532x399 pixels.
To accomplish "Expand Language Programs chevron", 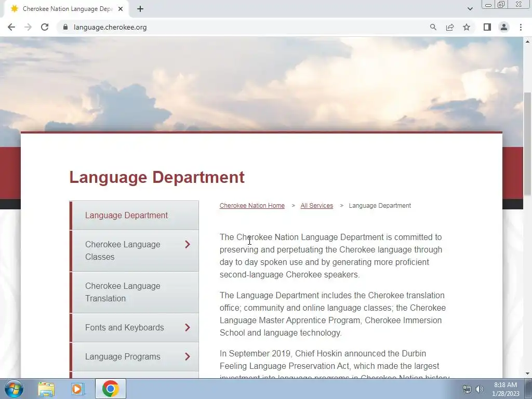I will (x=187, y=356).
